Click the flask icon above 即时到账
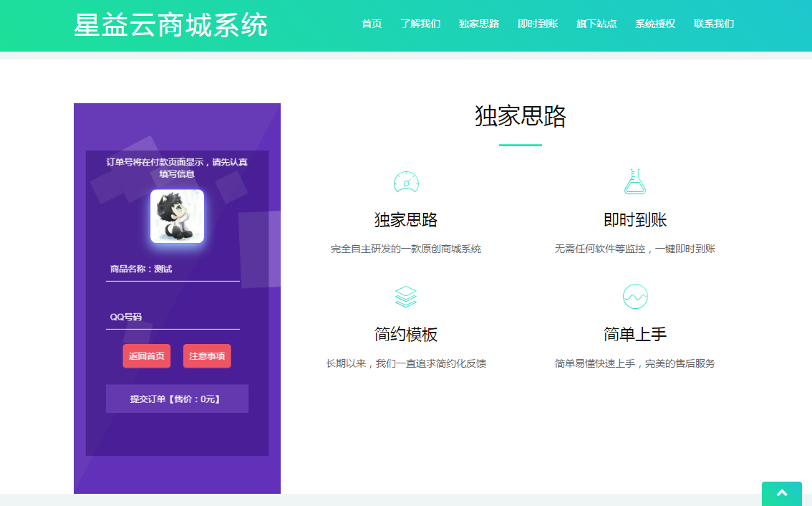 (x=634, y=183)
